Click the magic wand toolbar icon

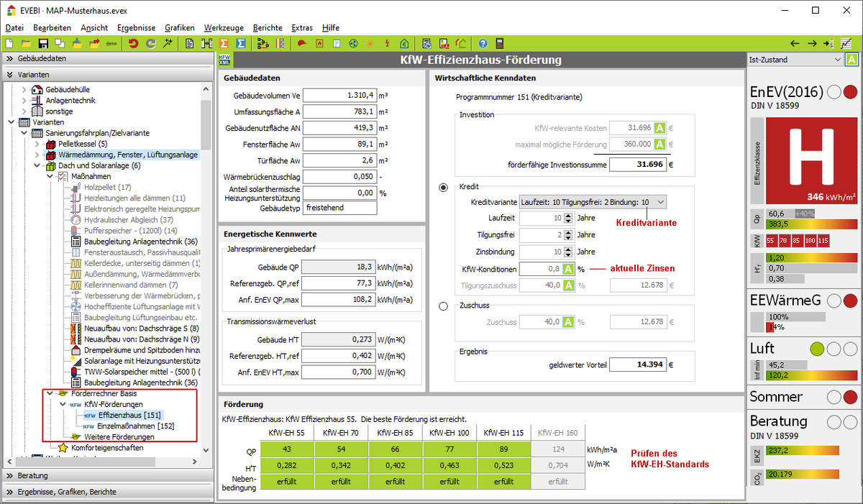pyautogui.click(x=168, y=43)
